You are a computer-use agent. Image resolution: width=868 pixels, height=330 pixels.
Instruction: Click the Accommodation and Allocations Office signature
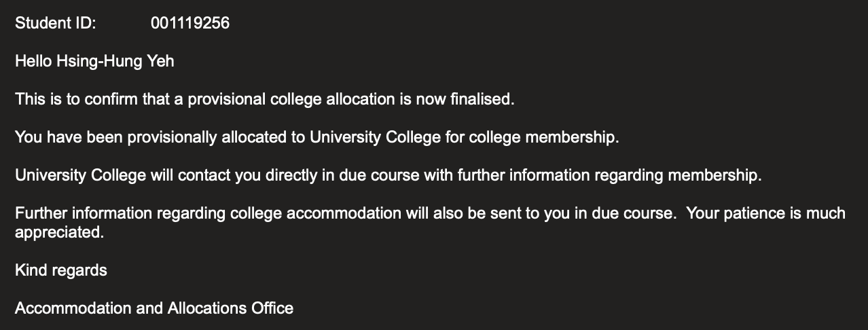[154, 308]
